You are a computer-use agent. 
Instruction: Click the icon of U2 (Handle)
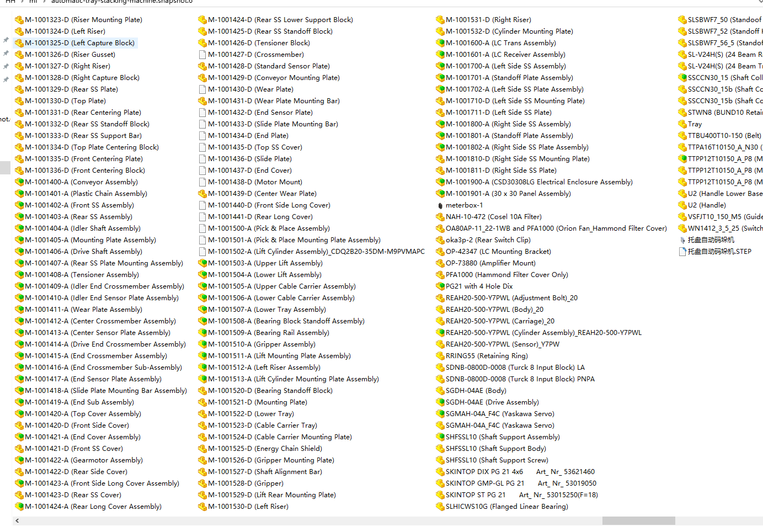[x=682, y=205]
